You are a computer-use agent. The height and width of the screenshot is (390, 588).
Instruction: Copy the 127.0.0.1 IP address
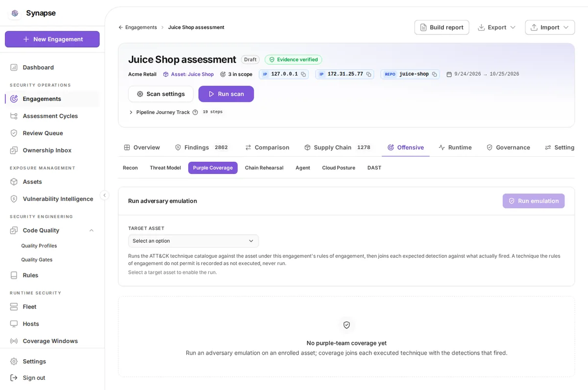click(303, 74)
